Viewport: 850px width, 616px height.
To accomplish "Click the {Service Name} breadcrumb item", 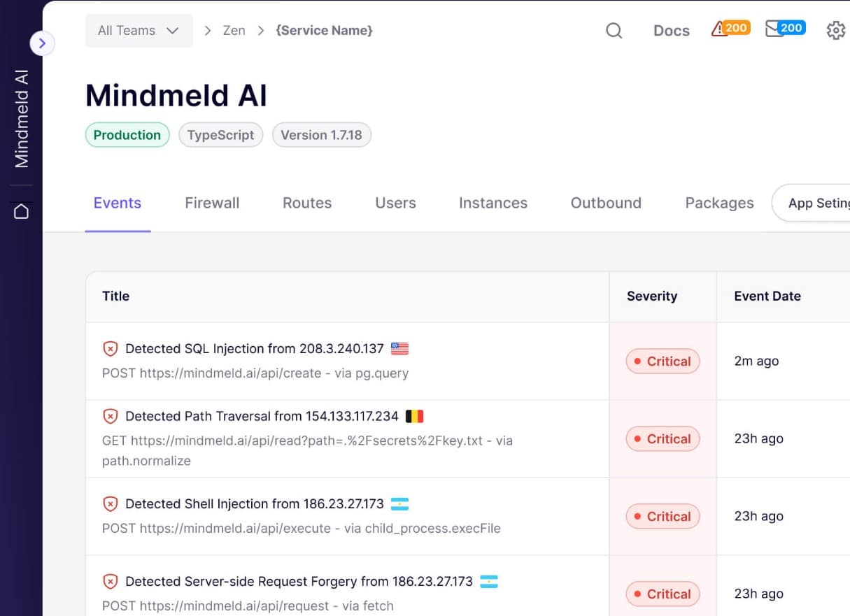I will click(324, 30).
